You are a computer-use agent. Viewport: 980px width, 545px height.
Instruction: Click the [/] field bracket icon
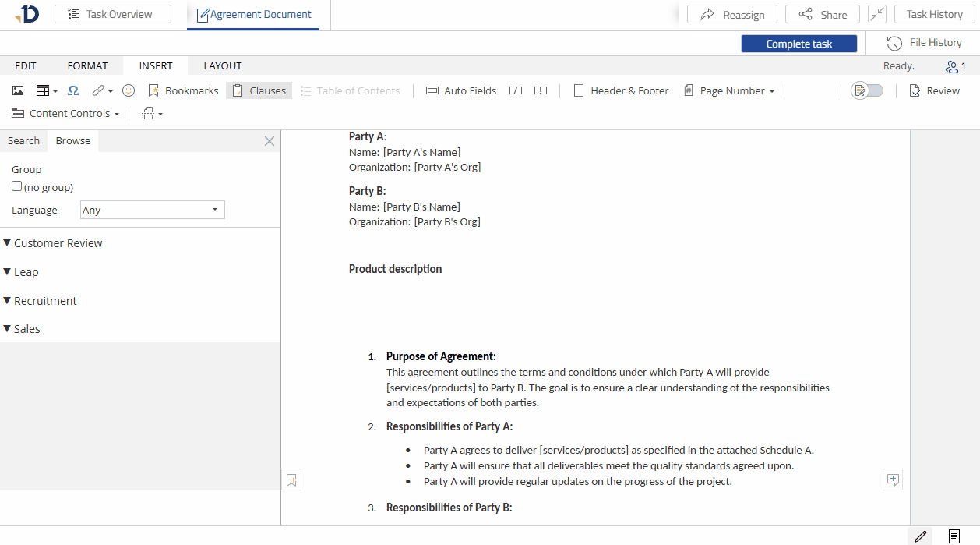[516, 90]
